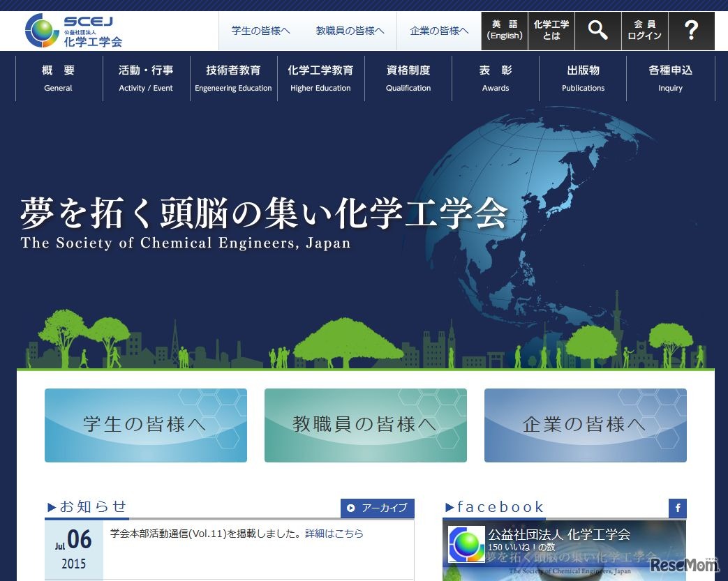Click the search magnifier icon

[597, 31]
